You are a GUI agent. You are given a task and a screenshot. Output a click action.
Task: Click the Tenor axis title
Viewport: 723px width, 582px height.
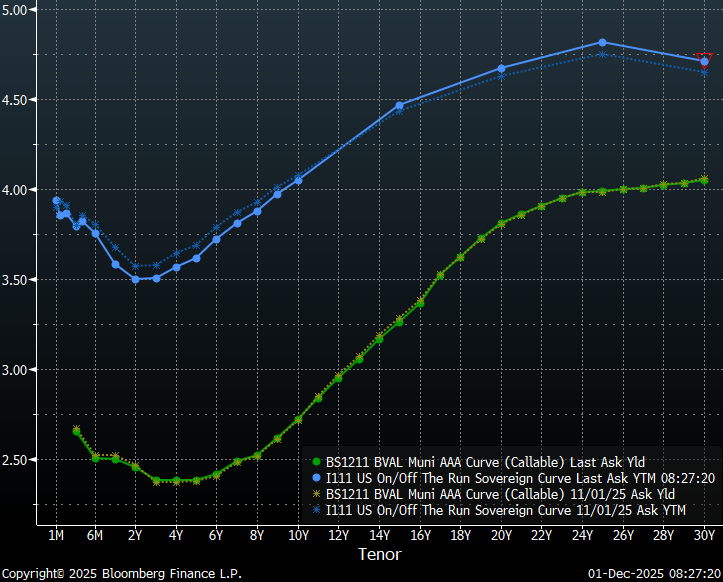pos(381,553)
